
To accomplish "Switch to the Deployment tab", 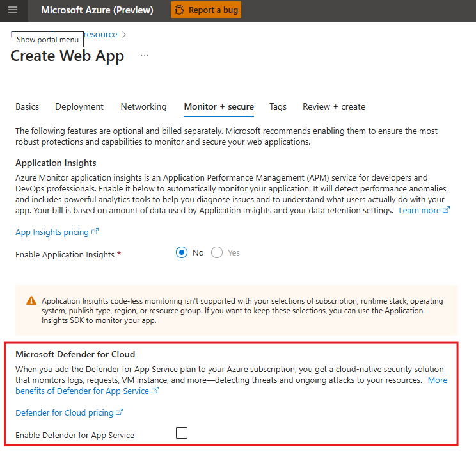I will [x=79, y=106].
